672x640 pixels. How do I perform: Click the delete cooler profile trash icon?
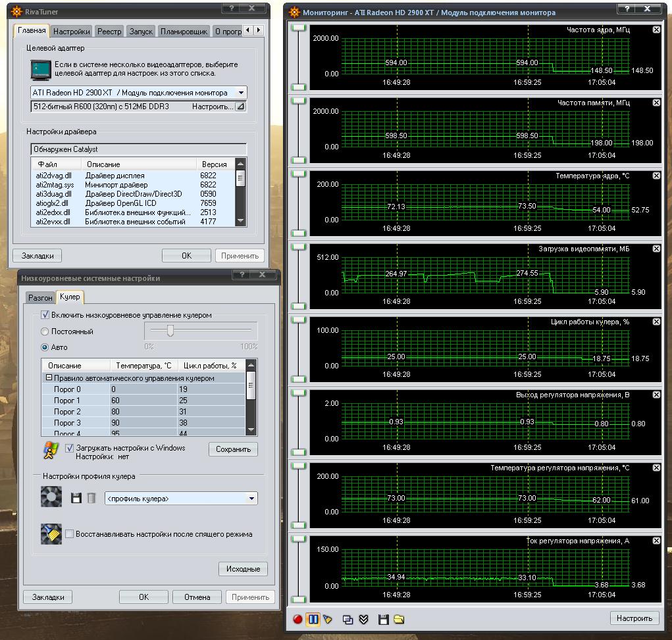[91, 498]
